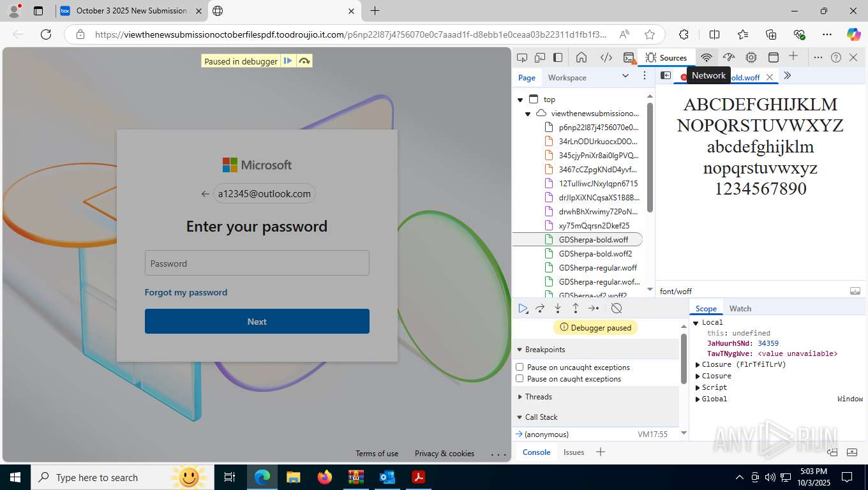Open the Issues drawer tab
This screenshot has width=868, height=490.
pos(574,452)
